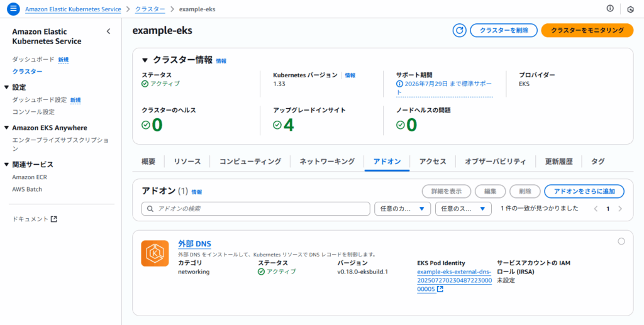Collapse the クラスター情報 section triangle

pyautogui.click(x=145, y=60)
